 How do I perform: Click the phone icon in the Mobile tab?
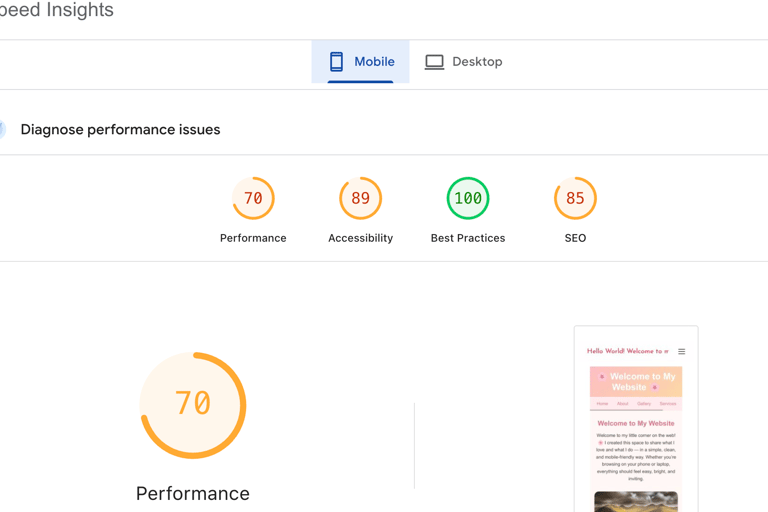click(x=337, y=62)
